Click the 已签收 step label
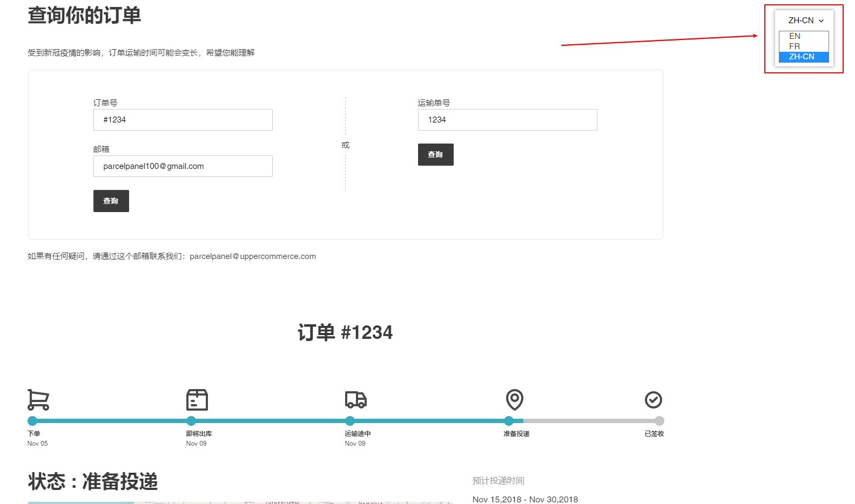Image resolution: width=855 pixels, height=504 pixels. (x=654, y=434)
